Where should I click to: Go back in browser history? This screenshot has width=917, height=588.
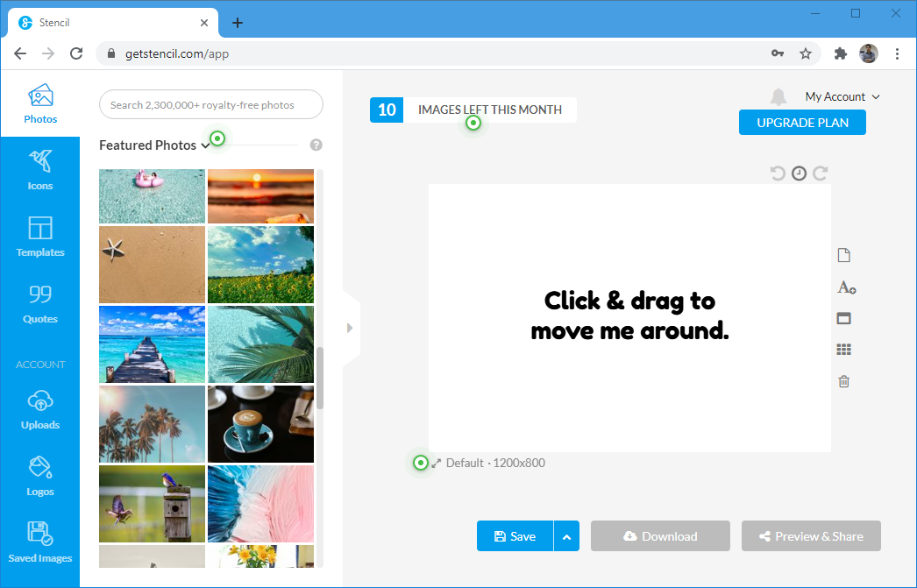point(20,53)
